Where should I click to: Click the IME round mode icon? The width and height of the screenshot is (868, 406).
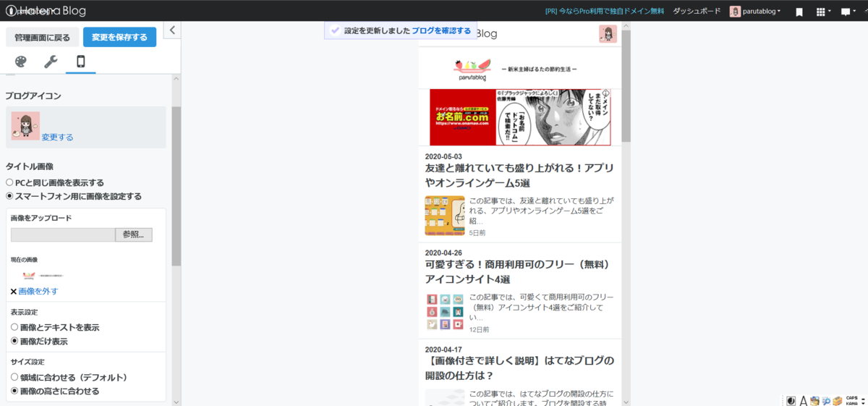(791, 400)
